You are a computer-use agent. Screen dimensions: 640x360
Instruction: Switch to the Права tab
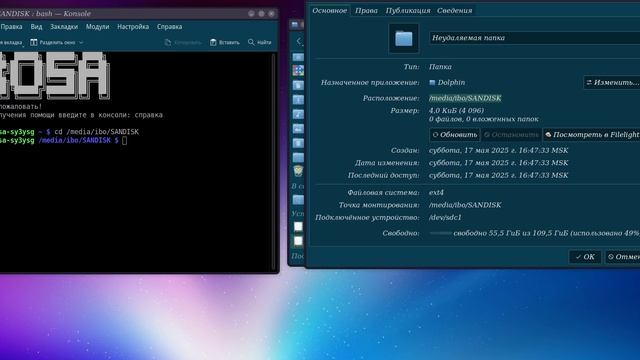coord(366,11)
